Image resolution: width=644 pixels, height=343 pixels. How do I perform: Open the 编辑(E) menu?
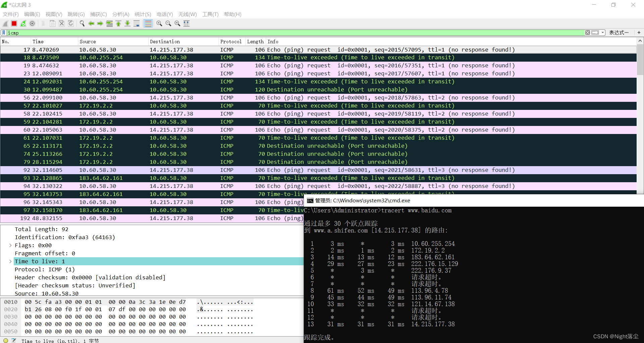(32, 14)
